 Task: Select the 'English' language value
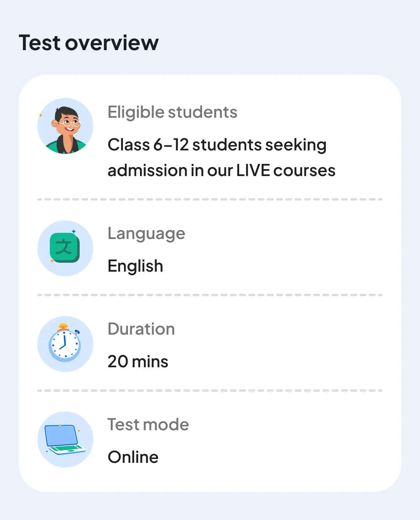(135, 266)
